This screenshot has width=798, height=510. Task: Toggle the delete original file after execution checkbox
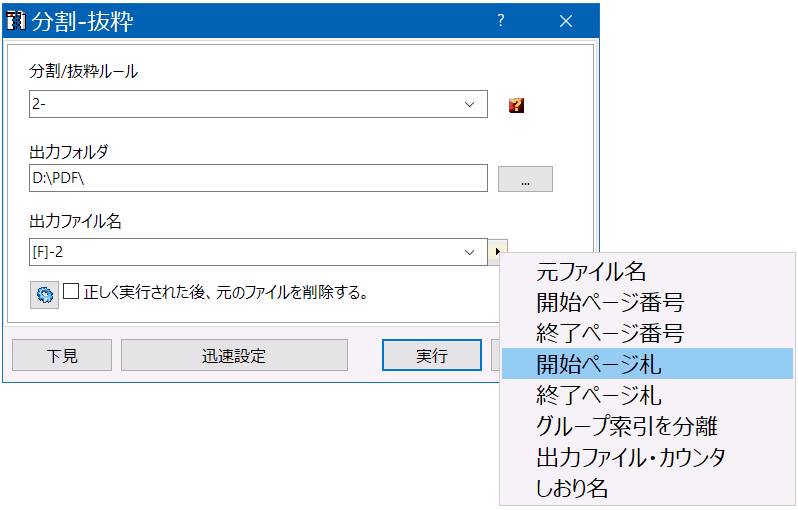(71, 292)
